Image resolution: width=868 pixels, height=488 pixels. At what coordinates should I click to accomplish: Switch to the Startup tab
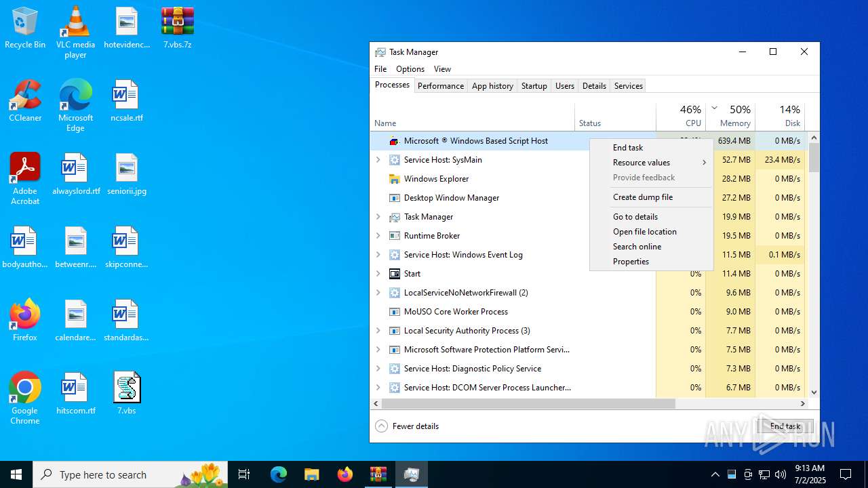pyautogui.click(x=534, y=86)
